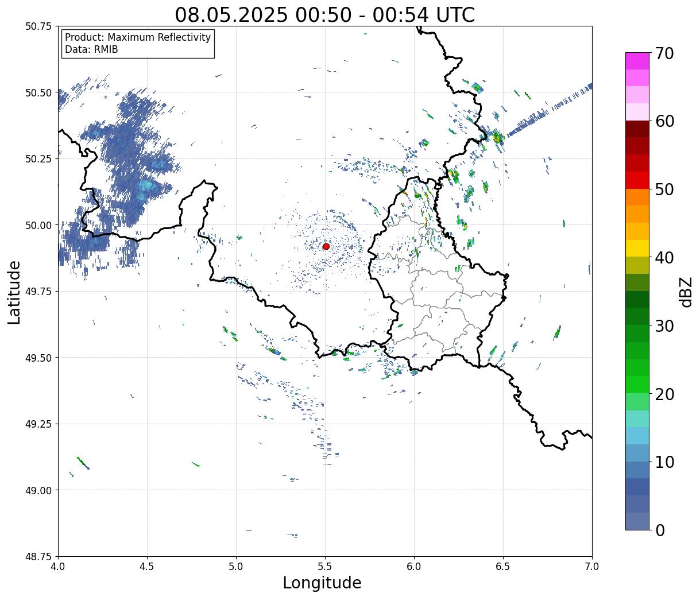Click the 'Product: Maximum Reflectivity' text

pos(138,37)
